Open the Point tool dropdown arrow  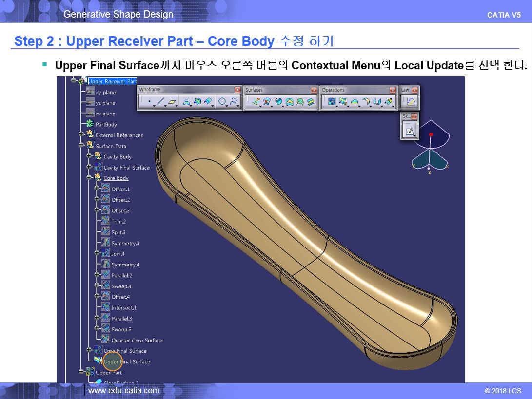click(x=154, y=106)
